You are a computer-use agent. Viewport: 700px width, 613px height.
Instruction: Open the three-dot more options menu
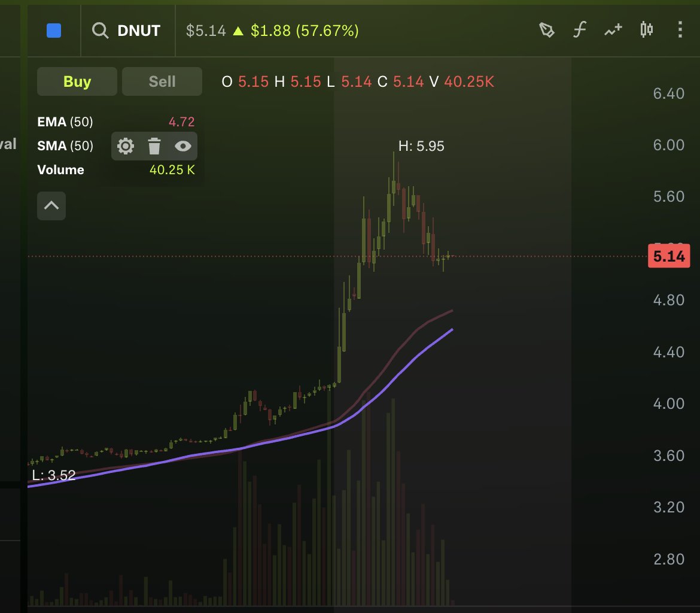tap(680, 29)
